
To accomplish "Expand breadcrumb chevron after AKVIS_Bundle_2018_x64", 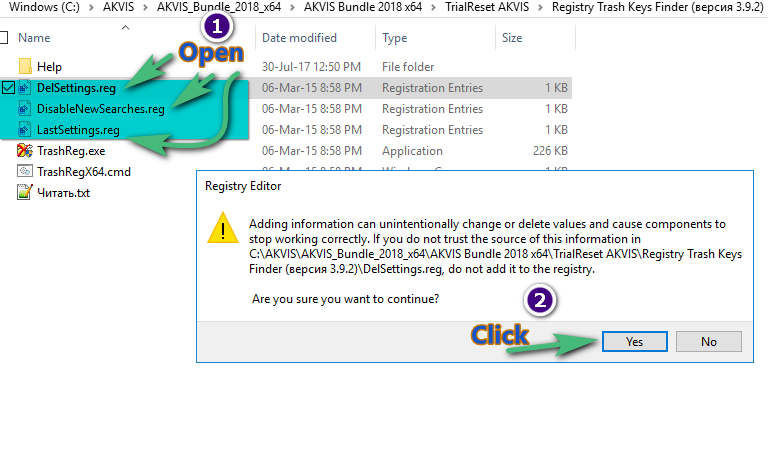I will pyautogui.click(x=292, y=7).
